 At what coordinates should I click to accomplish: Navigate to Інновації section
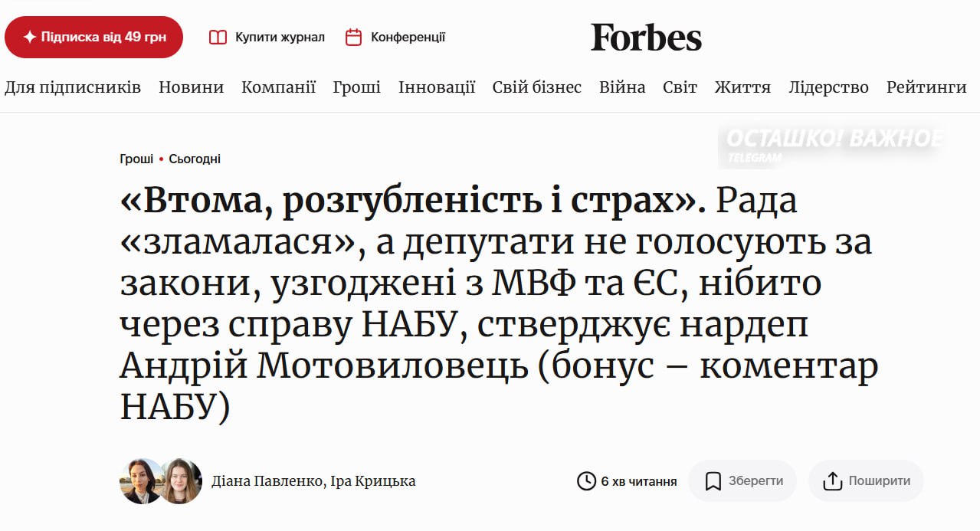click(437, 87)
